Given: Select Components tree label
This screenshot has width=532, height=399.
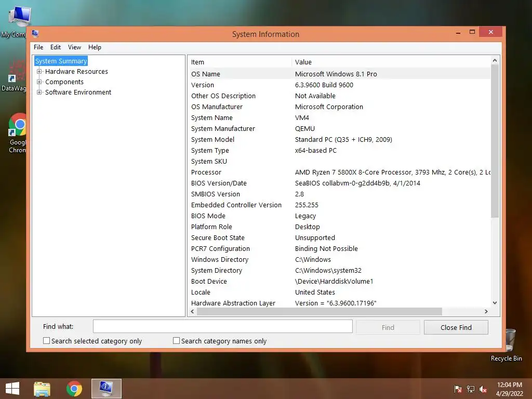Looking at the screenshot, I should coord(64,82).
